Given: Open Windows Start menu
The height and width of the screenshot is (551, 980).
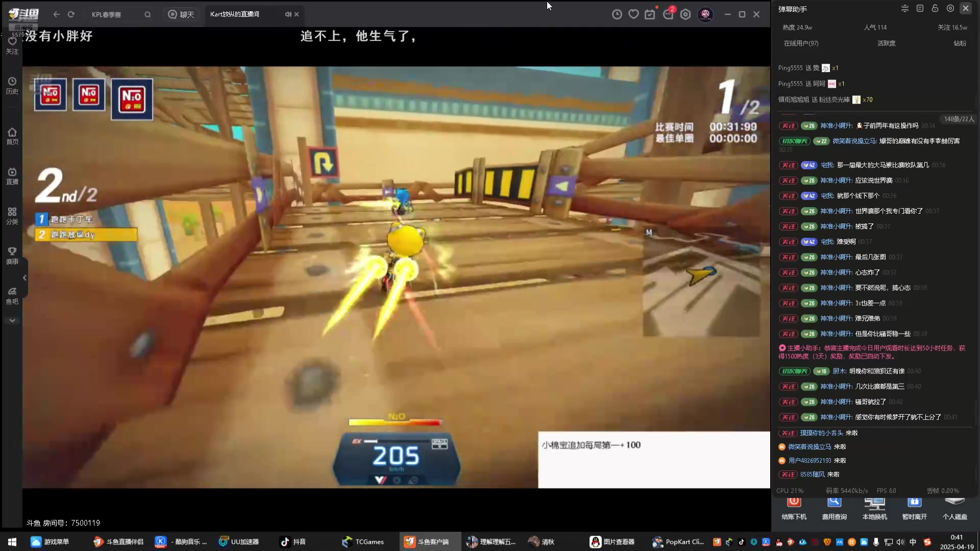Looking at the screenshot, I should 12,542.
